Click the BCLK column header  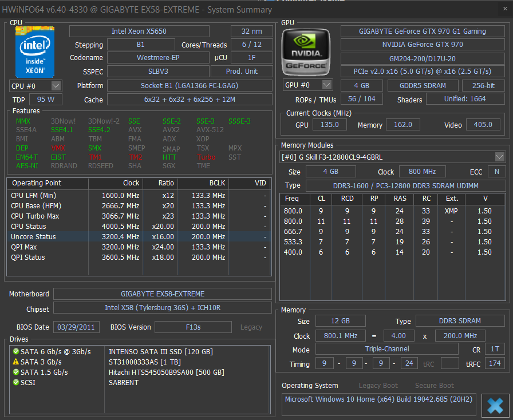pyautogui.click(x=203, y=183)
